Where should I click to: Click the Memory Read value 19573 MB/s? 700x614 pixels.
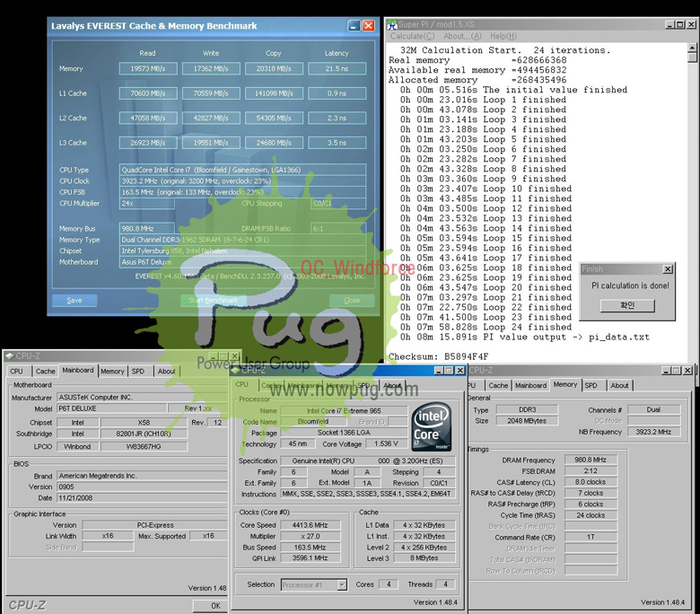coord(148,69)
